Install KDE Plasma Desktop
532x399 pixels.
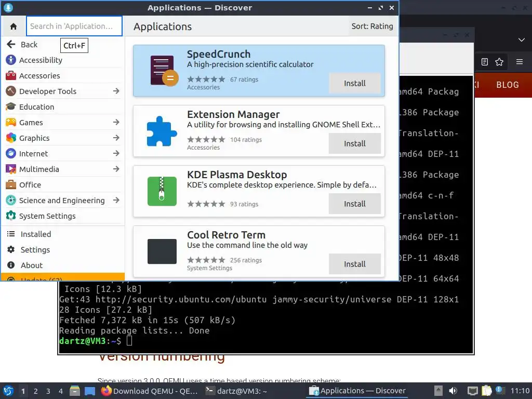[x=354, y=204]
